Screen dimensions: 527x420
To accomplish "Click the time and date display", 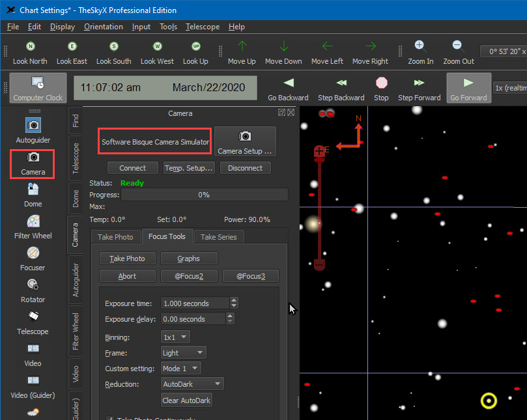I will click(x=165, y=88).
